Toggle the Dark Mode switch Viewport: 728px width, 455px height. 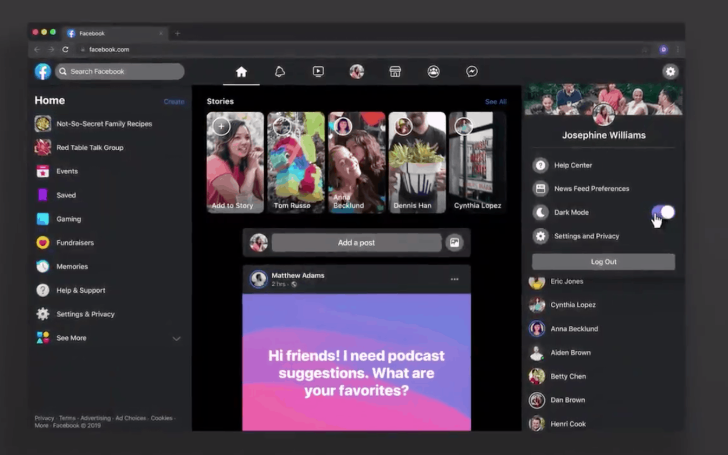pyautogui.click(x=663, y=212)
